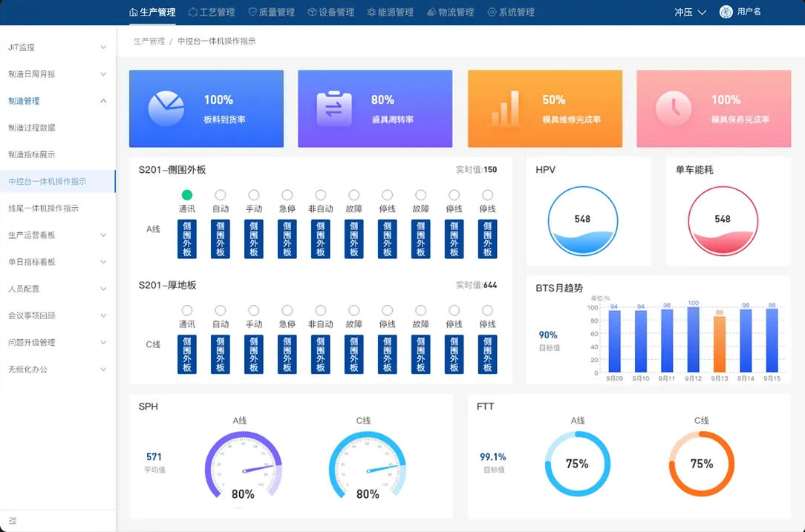Click the clock icon on 模具保养完成率 card
The width and height of the screenshot is (805, 532).
tap(674, 109)
